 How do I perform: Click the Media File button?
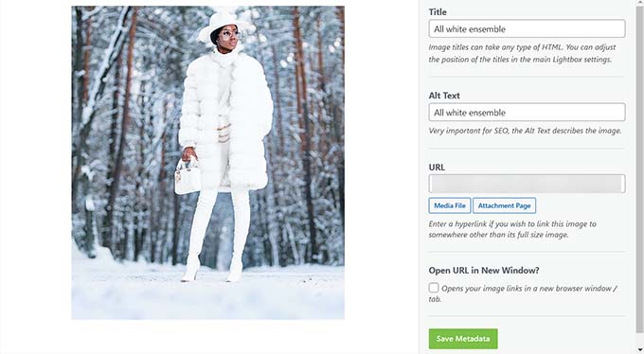click(x=450, y=205)
